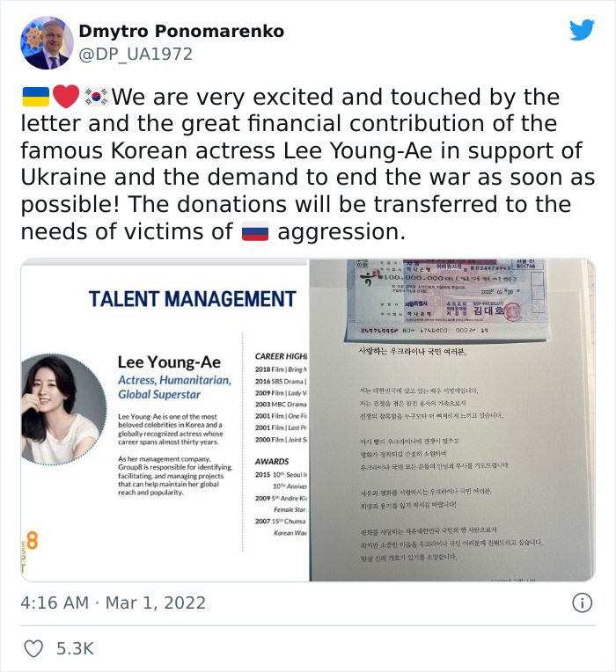Viewport: 616px width, 672px height.
Task: Click the TALENT MANAGEMENT title text
Action: [193, 299]
